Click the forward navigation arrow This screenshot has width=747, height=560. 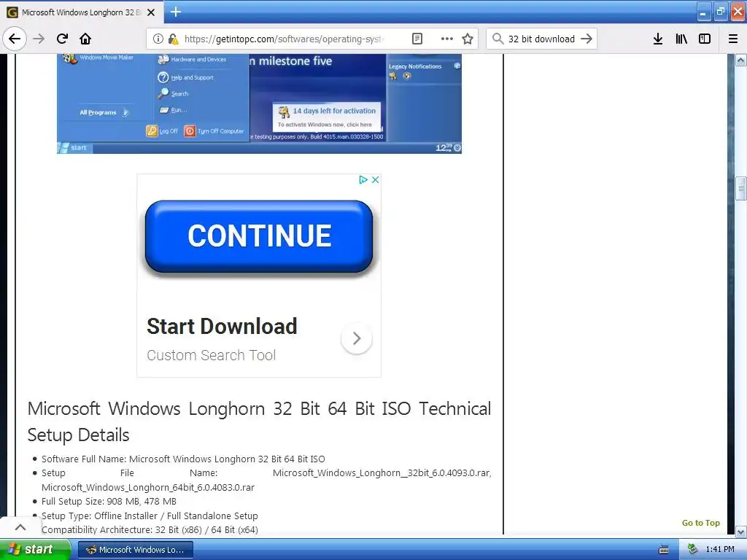coord(39,39)
